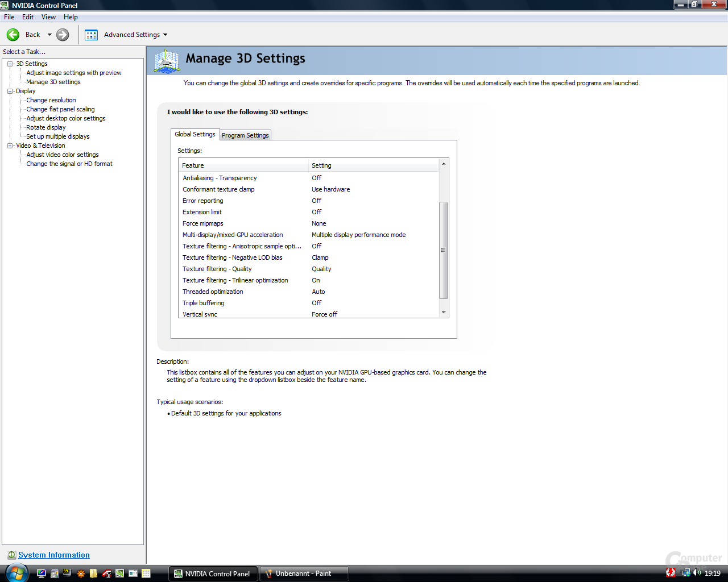Select Change the signal or HD format
This screenshot has height=582, width=728.
click(x=69, y=164)
